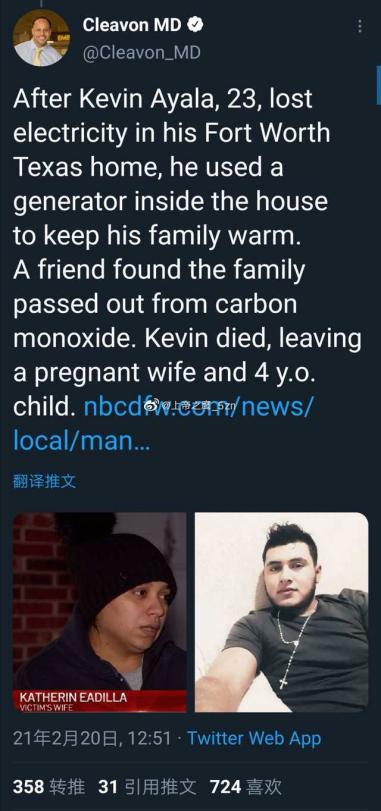Open Cleavon MD profile avatar
Viewport: 381px width, 811px height.
click(x=41, y=38)
